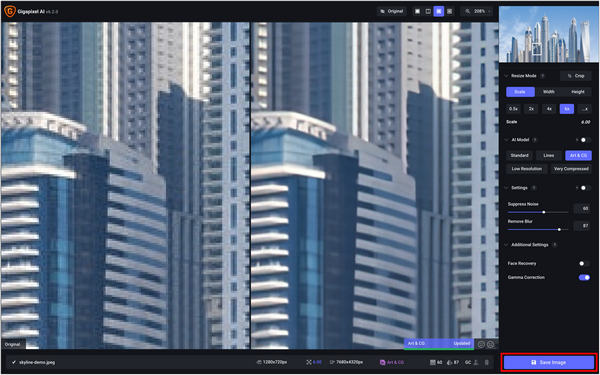Click the Crop button
This screenshot has height=375, width=600.
click(x=576, y=76)
